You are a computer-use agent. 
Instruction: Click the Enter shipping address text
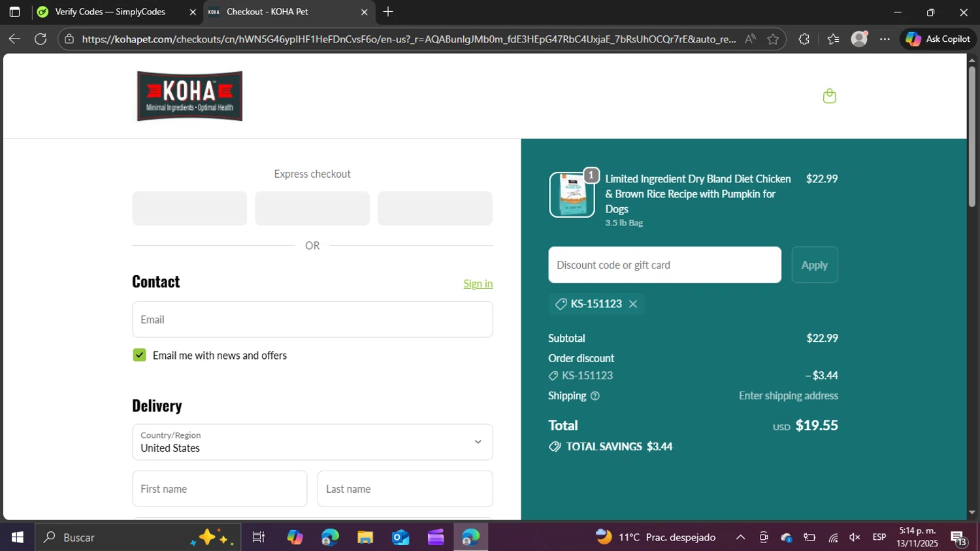click(x=789, y=396)
